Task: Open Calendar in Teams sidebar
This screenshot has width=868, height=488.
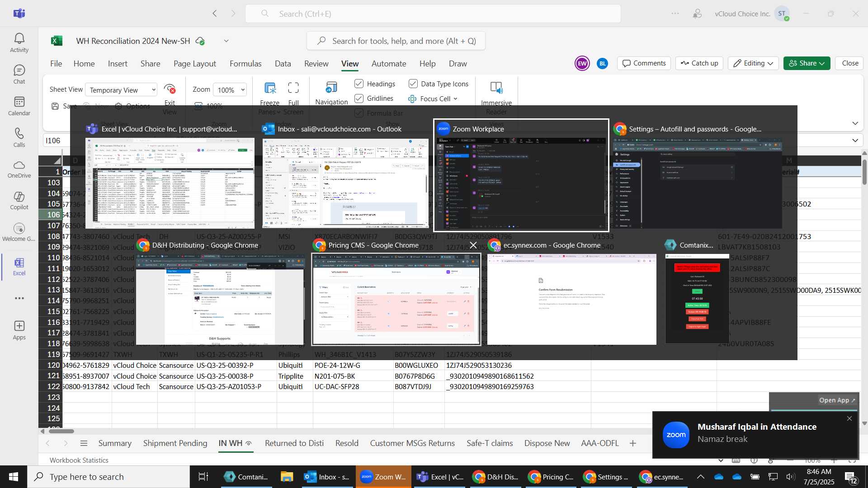Action: (19, 106)
